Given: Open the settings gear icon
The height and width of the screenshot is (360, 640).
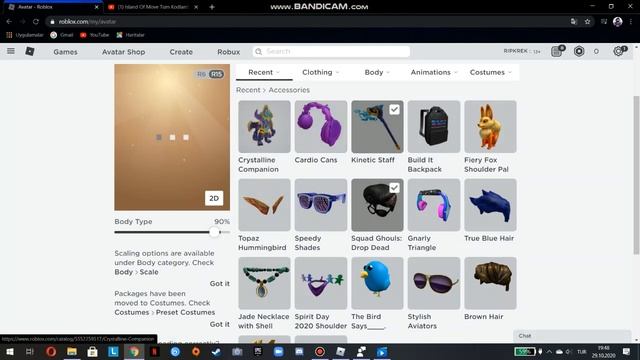Looking at the screenshot, I should tap(619, 51).
